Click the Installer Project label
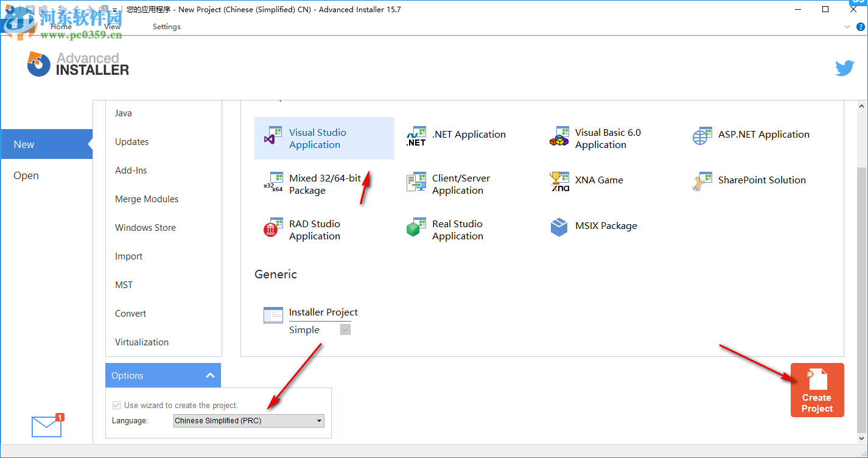Screen dimensions: 868x458 (323, 312)
